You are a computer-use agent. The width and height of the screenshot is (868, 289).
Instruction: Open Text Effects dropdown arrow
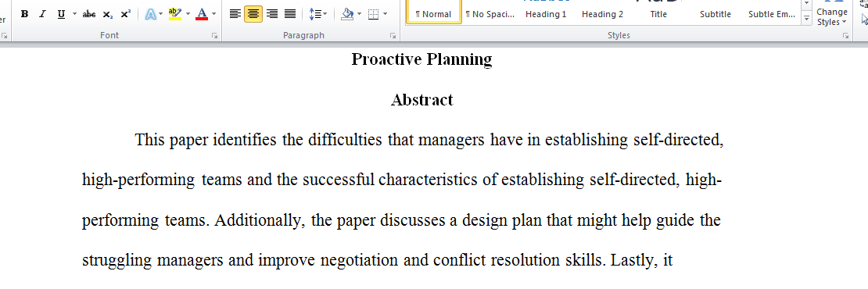tap(160, 14)
